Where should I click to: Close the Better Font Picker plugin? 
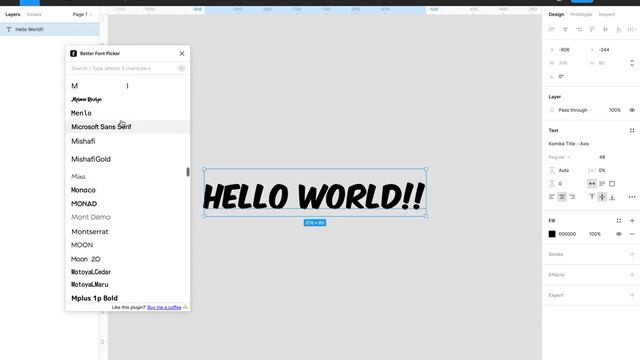click(x=182, y=53)
